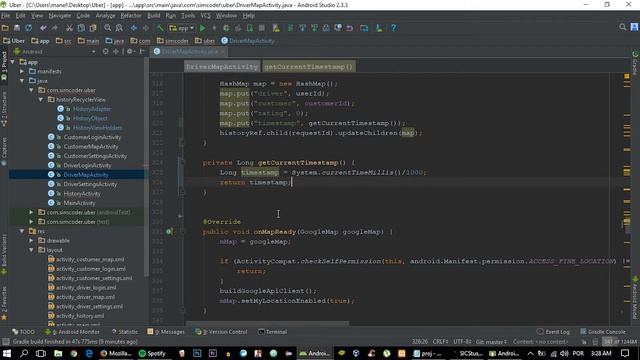This screenshot has width=640, height=360.
Task: Click the Search Everywhere magnifier at top right
Action: point(622,27)
